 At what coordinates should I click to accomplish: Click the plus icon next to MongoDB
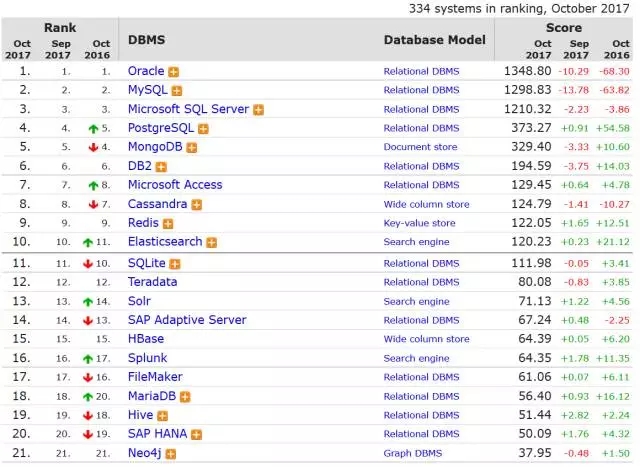click(192, 148)
